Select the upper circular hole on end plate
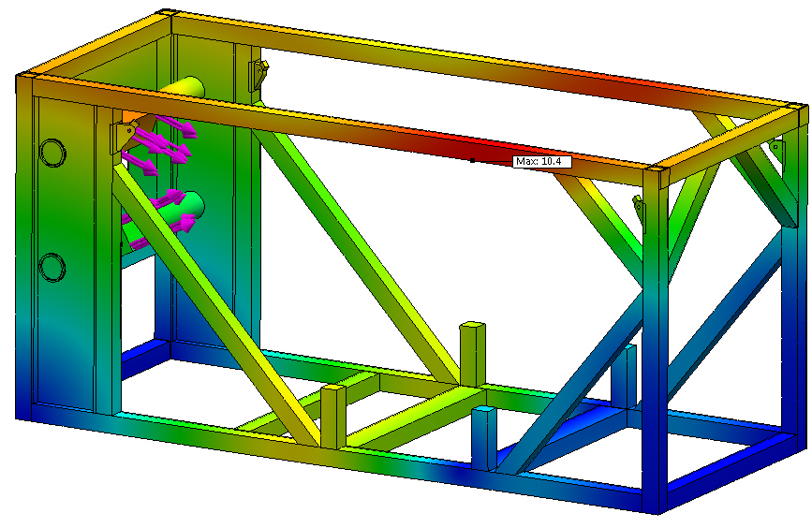 (x=52, y=153)
